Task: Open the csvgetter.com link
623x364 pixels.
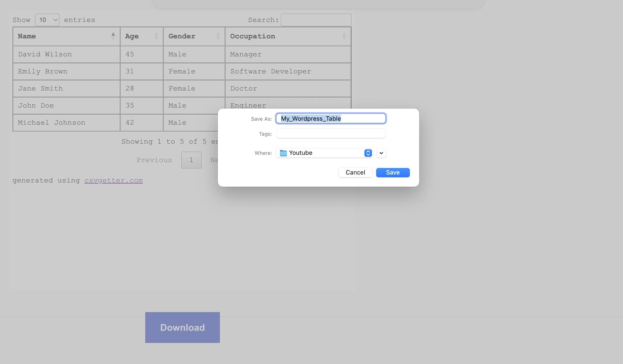Action: click(x=114, y=181)
